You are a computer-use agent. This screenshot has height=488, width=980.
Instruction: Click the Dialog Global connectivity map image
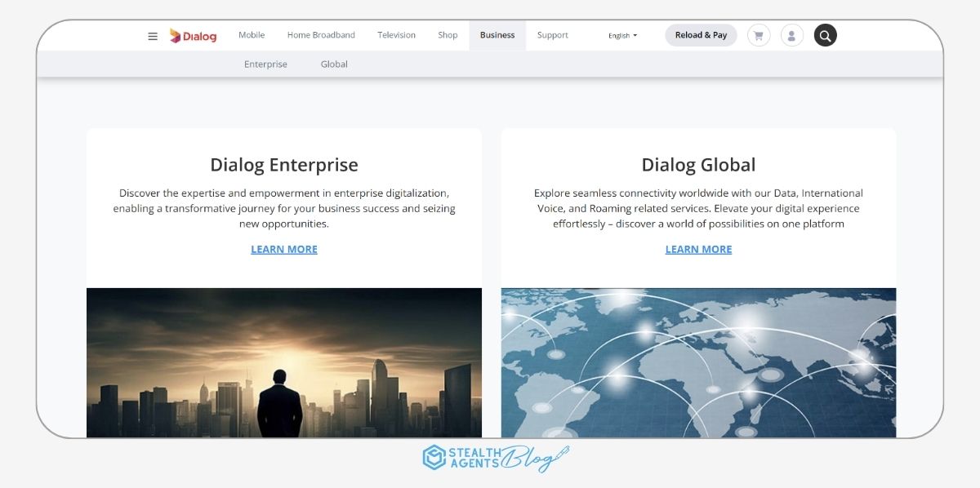click(x=698, y=363)
